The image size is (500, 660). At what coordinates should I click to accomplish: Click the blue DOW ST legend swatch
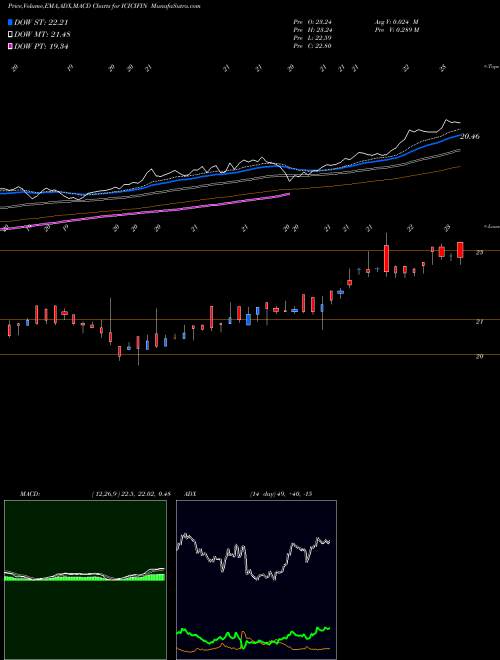click(10, 22)
